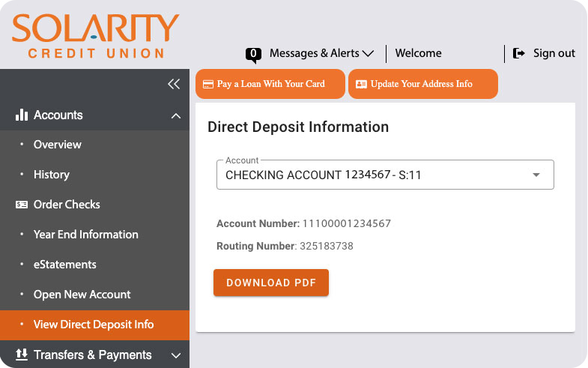Click the credit card icon on loan button
Screen dimensions: 588x368
tap(208, 84)
